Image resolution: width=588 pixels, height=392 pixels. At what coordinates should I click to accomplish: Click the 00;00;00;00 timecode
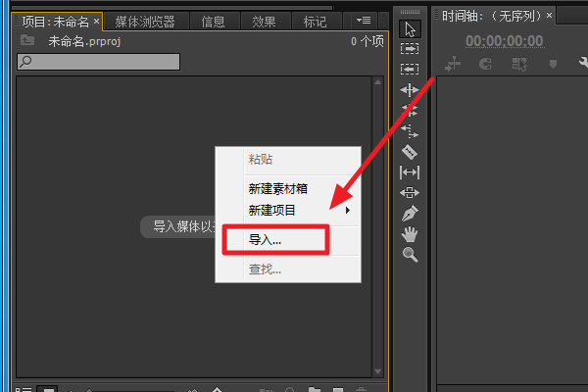505,41
